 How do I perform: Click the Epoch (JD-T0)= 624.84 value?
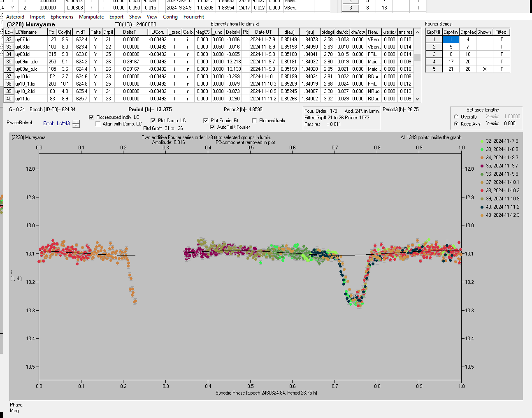53,109
